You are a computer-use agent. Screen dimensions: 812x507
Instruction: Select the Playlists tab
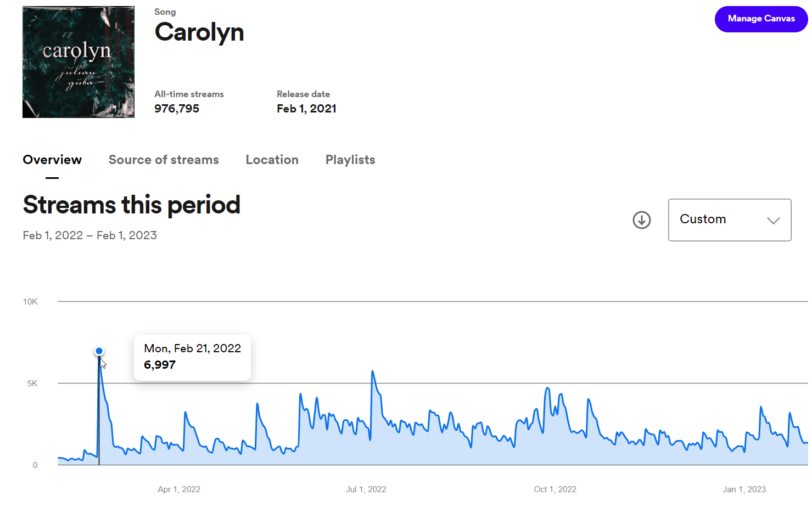[350, 160]
